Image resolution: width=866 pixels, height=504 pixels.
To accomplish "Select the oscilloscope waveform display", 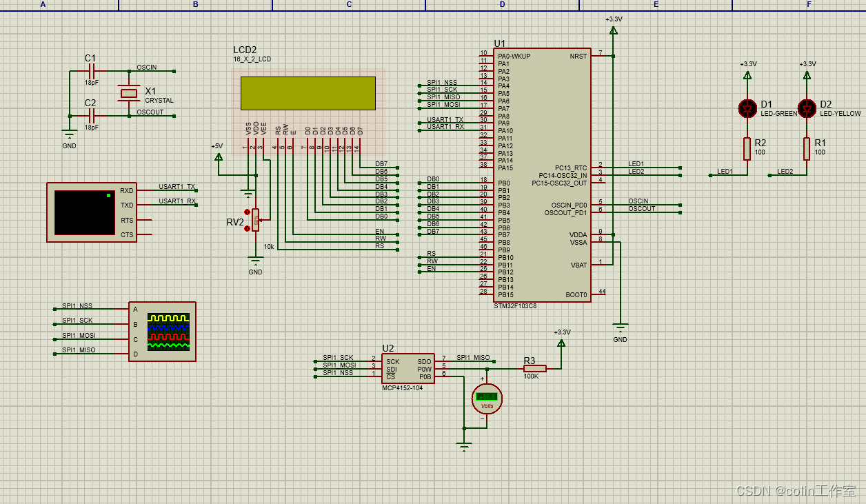I will (168, 331).
